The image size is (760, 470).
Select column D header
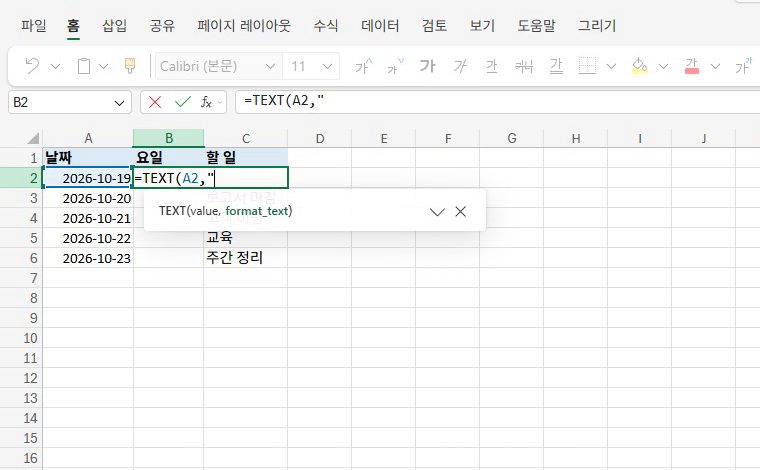[319, 139]
